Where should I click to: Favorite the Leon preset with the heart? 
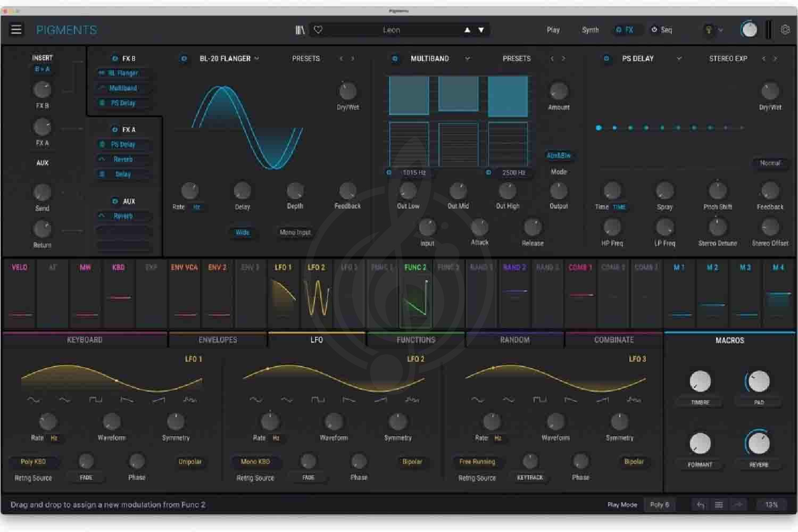point(318,30)
